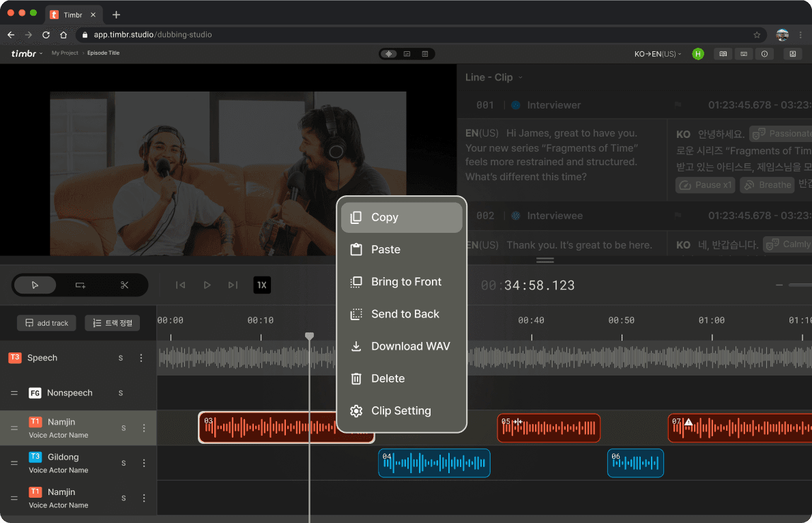Viewport: 812px width, 523px height.
Task: Solo the Speech track
Action: 121,357
